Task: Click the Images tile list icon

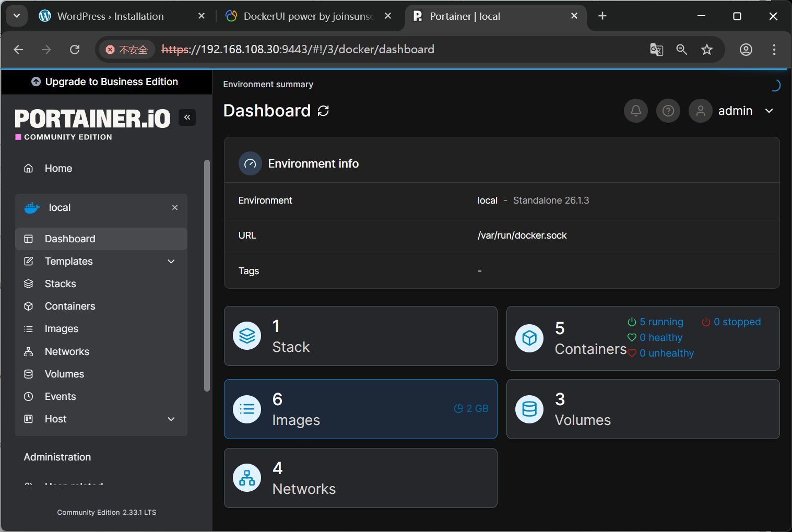Action: click(x=247, y=409)
